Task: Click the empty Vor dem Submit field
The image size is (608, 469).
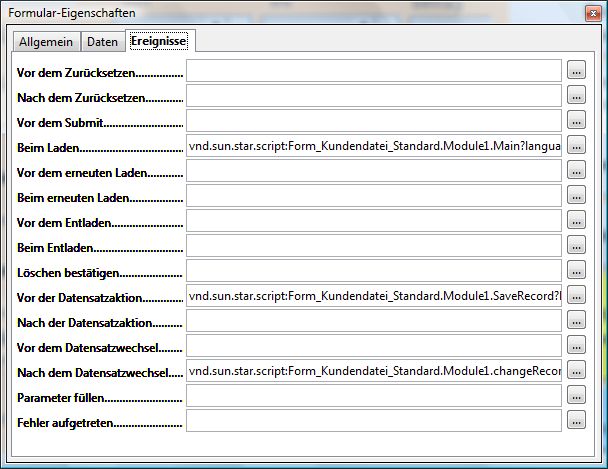Action: 373,120
